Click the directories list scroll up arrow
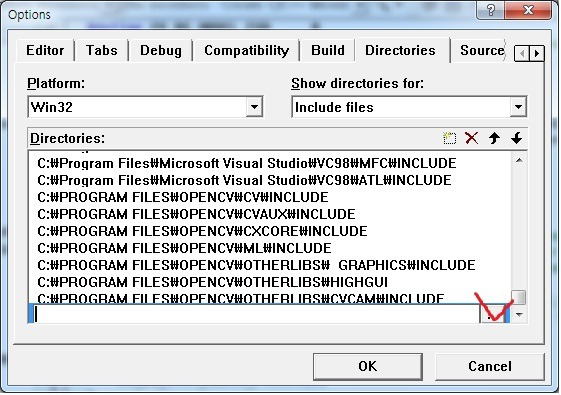 pos(519,160)
